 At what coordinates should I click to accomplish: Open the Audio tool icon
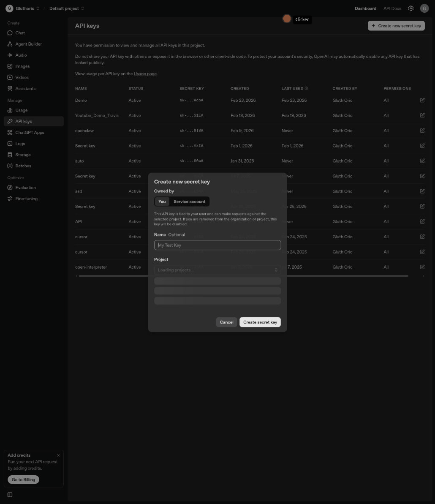(10, 55)
